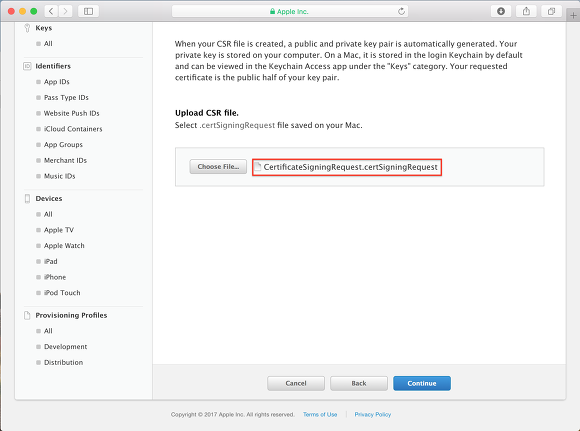Click the green lock icon in address bar
The height and width of the screenshot is (431, 580).
(272, 11)
